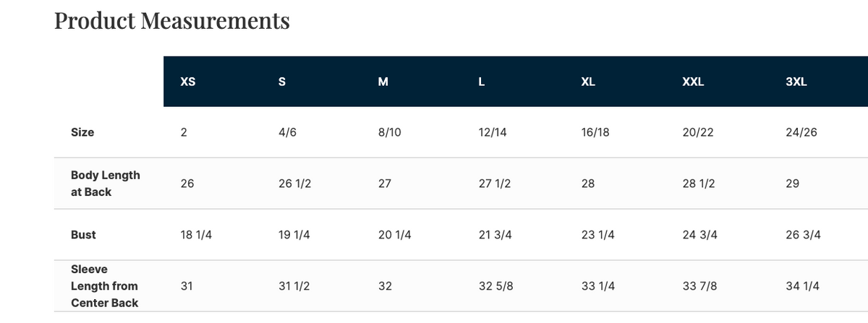Click the 21 3/4 bust cell
This screenshot has height=323, width=868.
(x=496, y=235)
